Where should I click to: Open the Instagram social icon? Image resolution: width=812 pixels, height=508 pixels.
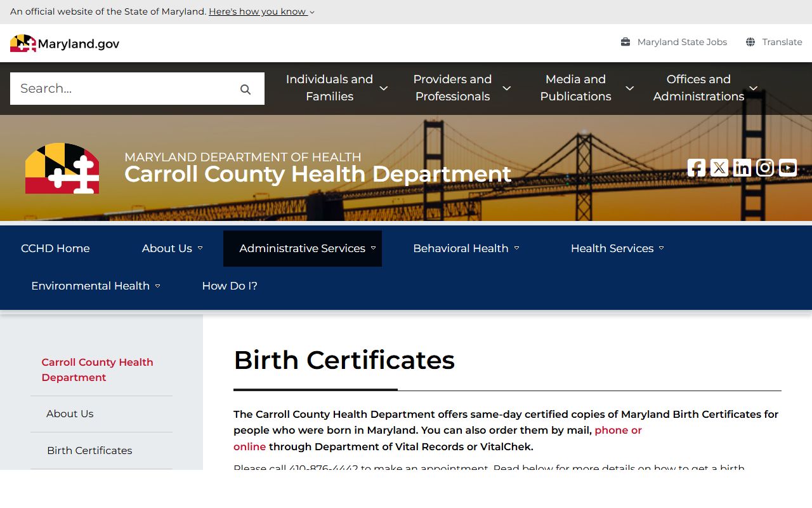tap(765, 168)
